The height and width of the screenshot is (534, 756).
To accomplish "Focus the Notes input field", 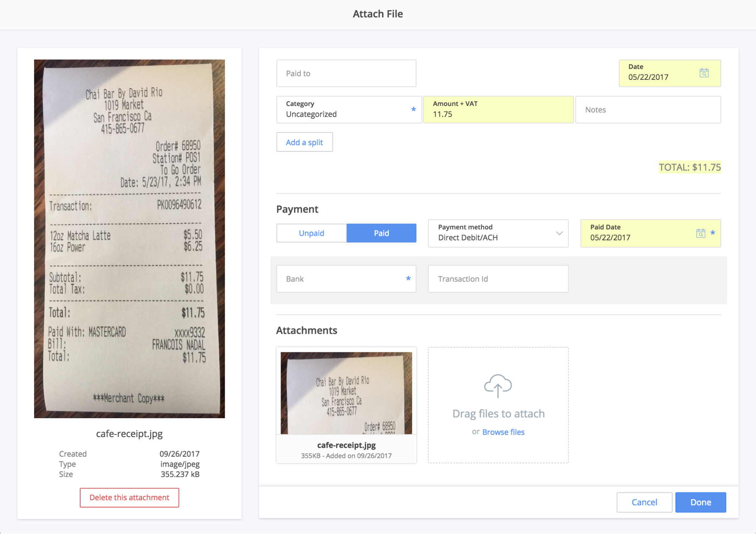I will coord(648,109).
